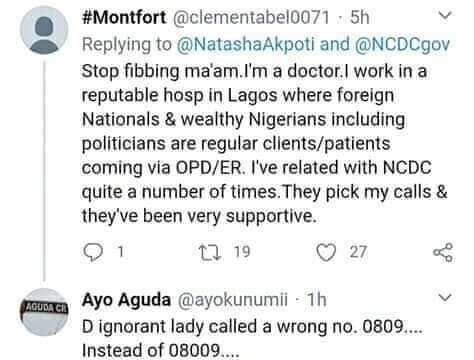
Task: Open Ayo Aguda's reply text
Action: pyautogui.click(x=252, y=338)
